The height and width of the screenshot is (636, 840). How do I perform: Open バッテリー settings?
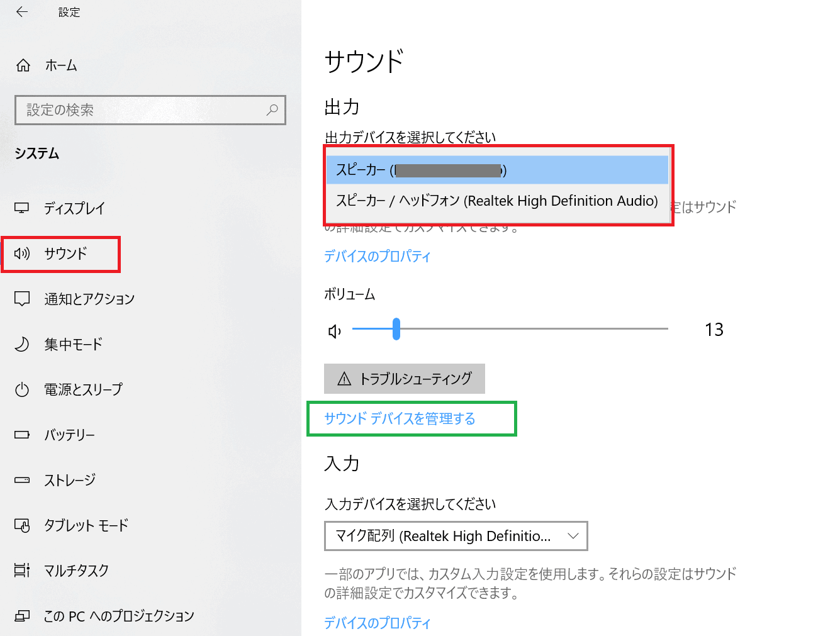69,435
